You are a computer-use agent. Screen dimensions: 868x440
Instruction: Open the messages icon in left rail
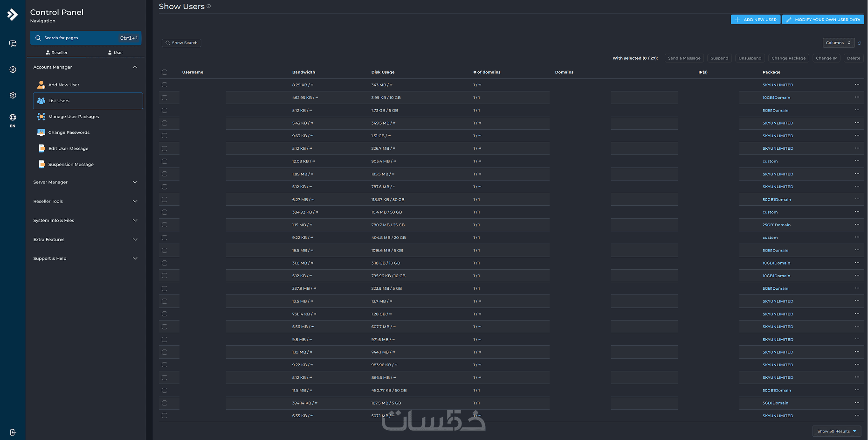click(x=13, y=44)
